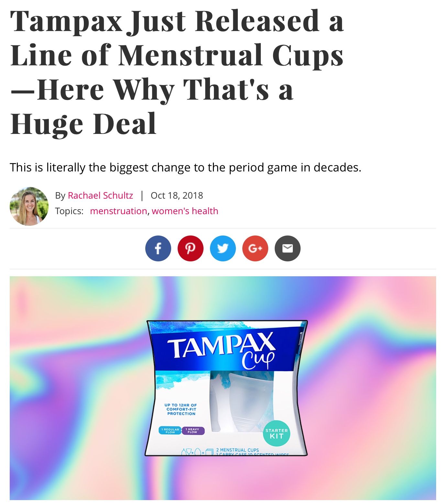Click the blue Regular Flow label
Screen dimensions: 441x504
[170, 431]
